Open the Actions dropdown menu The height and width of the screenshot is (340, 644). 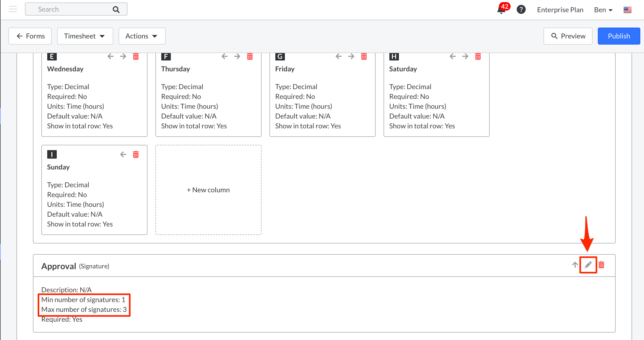(x=142, y=36)
